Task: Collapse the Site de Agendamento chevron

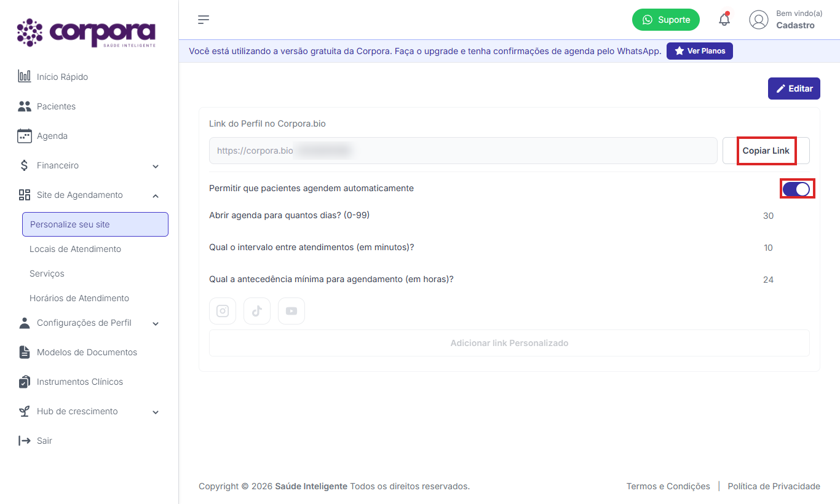Action: (x=156, y=195)
